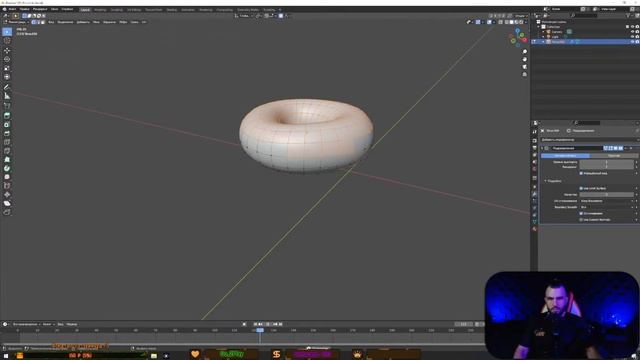Image resolution: width=640 pixels, height=360 pixels.
Task: Open the Boundary Smooth dropdown
Action: 607,207
